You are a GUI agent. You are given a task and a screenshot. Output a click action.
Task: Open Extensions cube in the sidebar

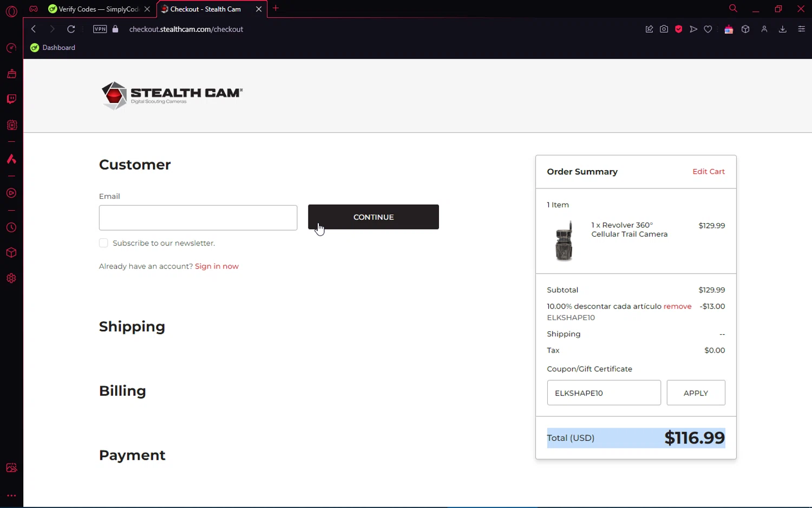pyautogui.click(x=11, y=253)
